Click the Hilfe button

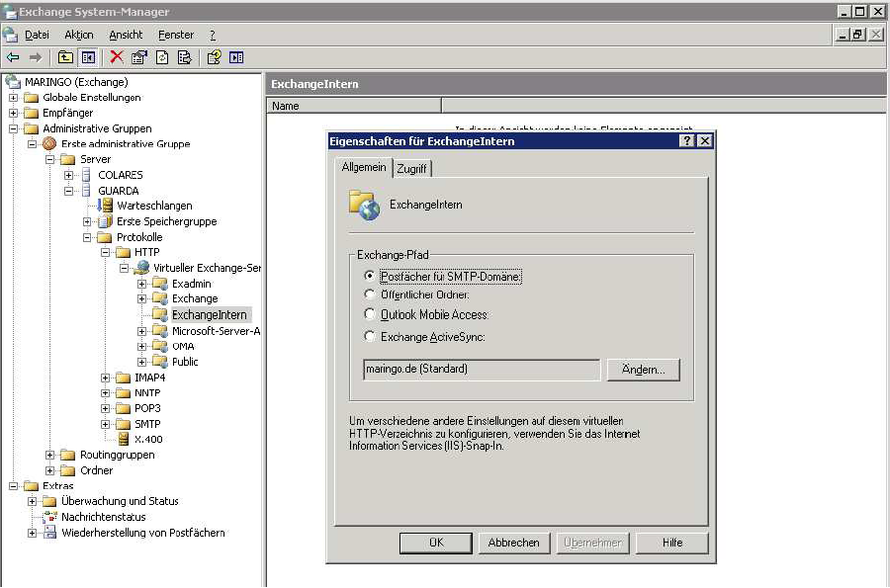(x=672, y=543)
